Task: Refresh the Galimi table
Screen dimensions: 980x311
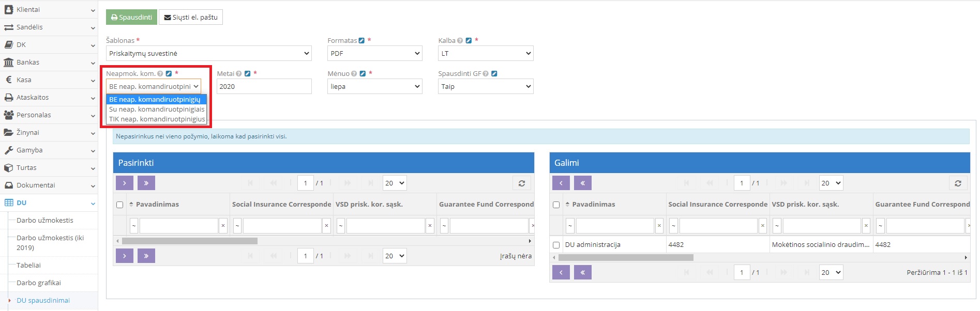Action: [x=958, y=183]
